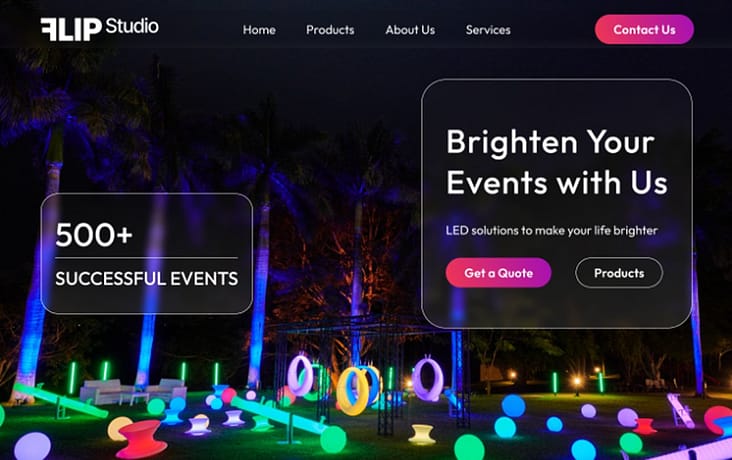The image size is (732, 460).
Task: Click the red glowing stool at bottom left
Action: pyautogui.click(x=141, y=439)
